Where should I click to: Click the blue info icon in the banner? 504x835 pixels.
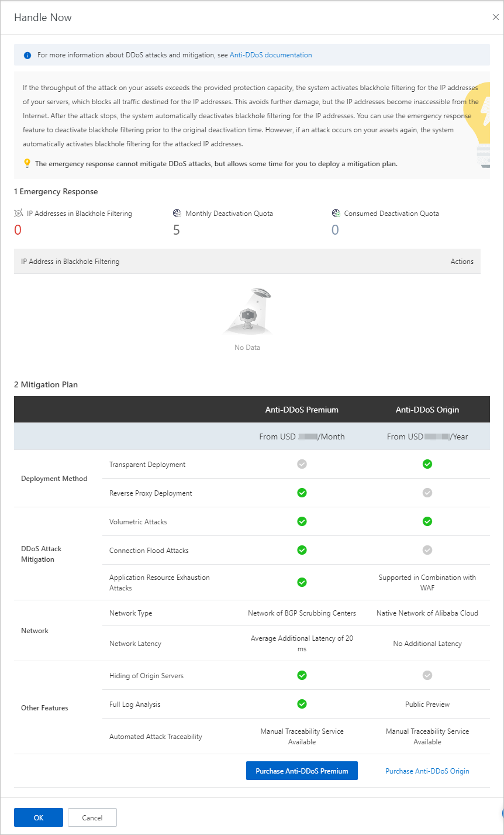point(27,55)
